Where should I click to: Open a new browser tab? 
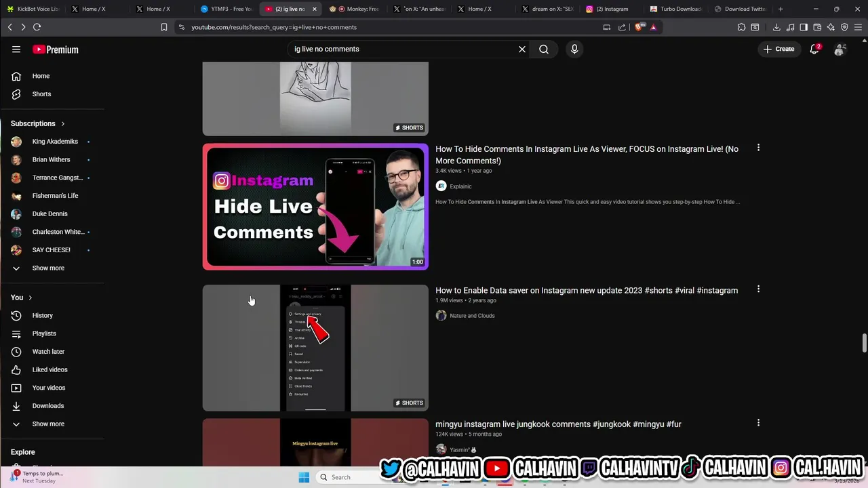pos(781,9)
